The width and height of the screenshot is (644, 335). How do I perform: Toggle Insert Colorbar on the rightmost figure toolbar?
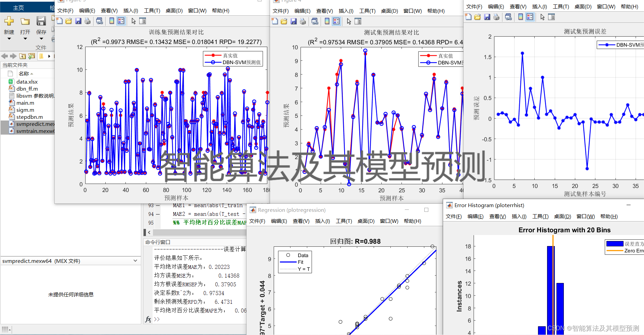[520, 17]
